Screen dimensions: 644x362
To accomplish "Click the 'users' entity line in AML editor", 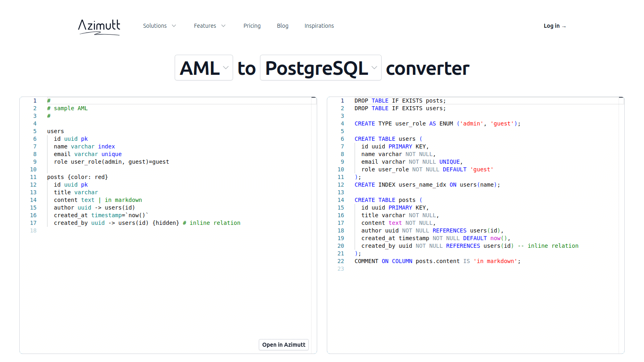I will point(56,131).
